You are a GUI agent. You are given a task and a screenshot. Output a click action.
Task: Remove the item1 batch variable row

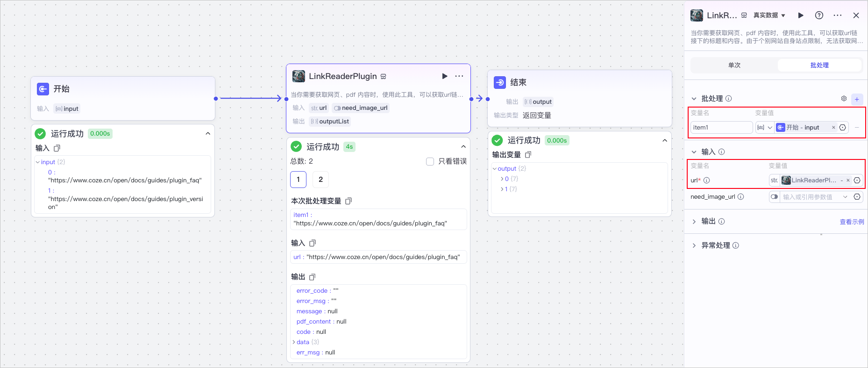pos(857,127)
